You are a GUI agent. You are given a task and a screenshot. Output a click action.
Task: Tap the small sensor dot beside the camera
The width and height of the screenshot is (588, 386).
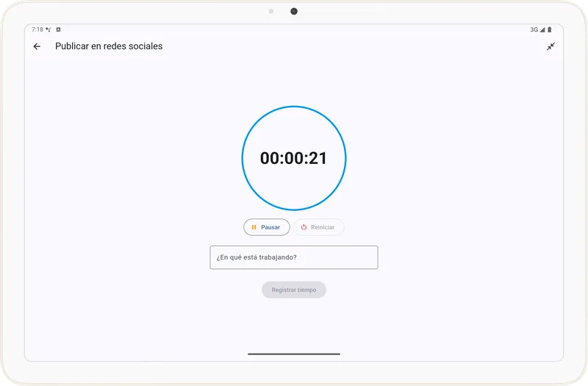[x=271, y=11]
